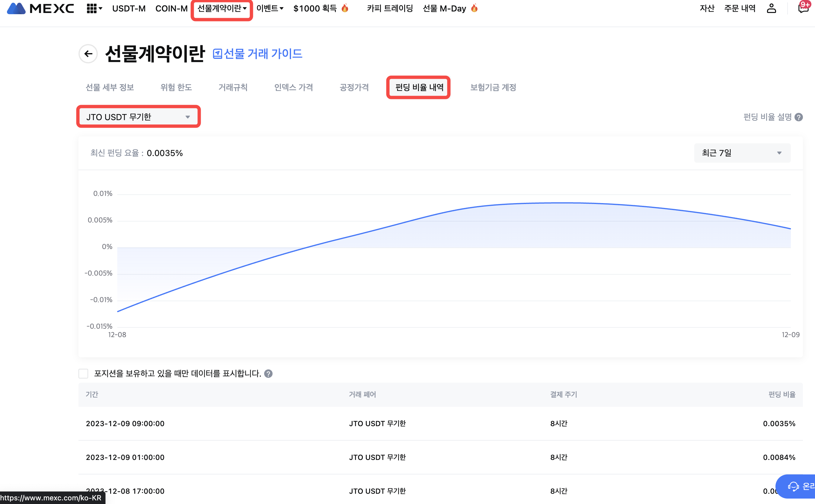Open the 최근 7일 period dropdown
Screen dimensions: 815x504
[741, 153]
